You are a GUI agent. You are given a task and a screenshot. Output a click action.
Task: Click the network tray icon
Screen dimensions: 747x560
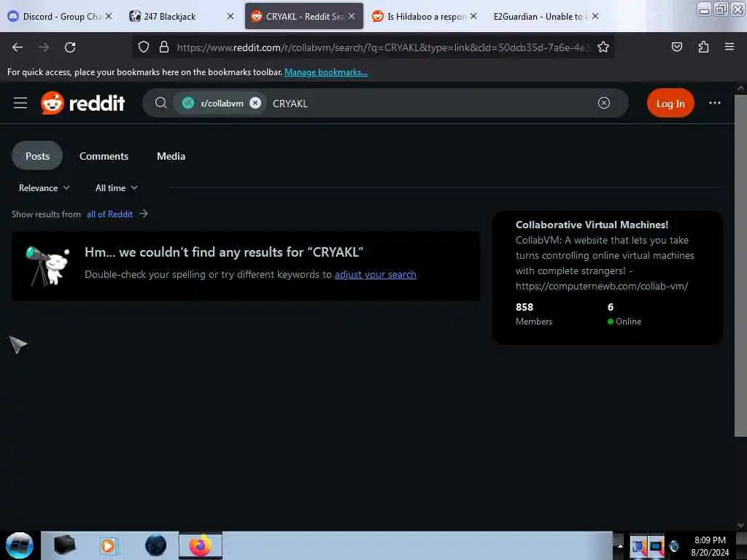coord(638,546)
